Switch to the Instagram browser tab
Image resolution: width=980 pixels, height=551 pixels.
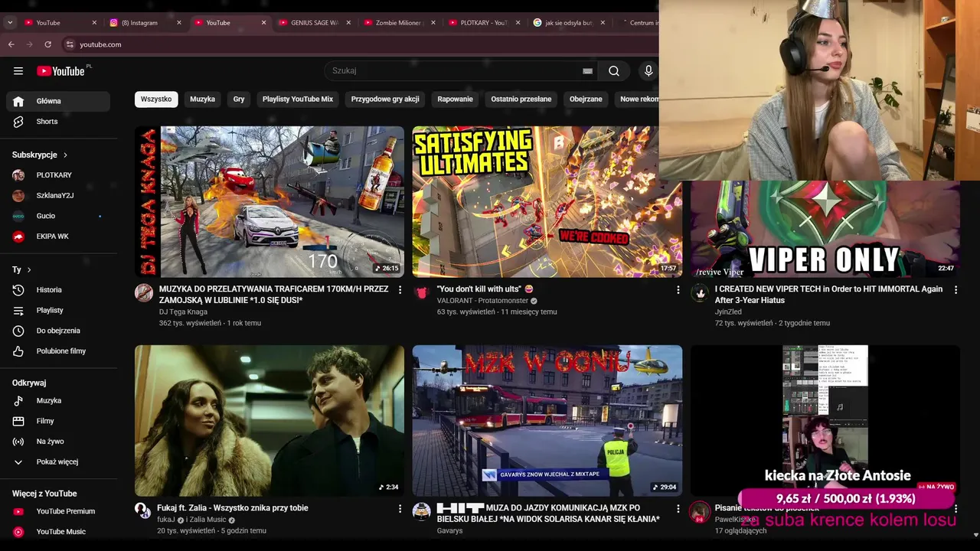click(x=139, y=23)
